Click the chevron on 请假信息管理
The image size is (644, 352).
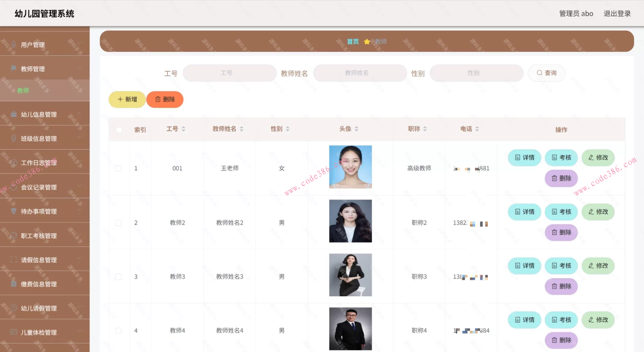click(x=79, y=258)
